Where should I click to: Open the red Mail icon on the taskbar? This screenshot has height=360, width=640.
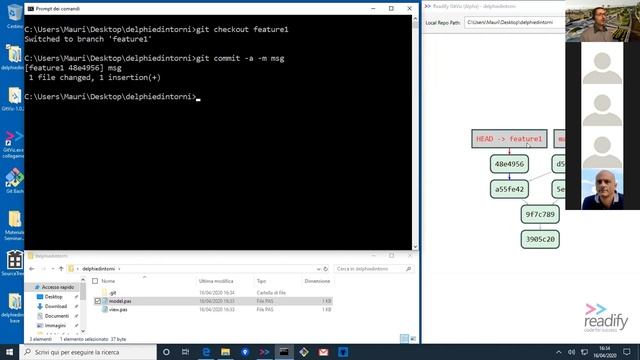tap(323, 352)
